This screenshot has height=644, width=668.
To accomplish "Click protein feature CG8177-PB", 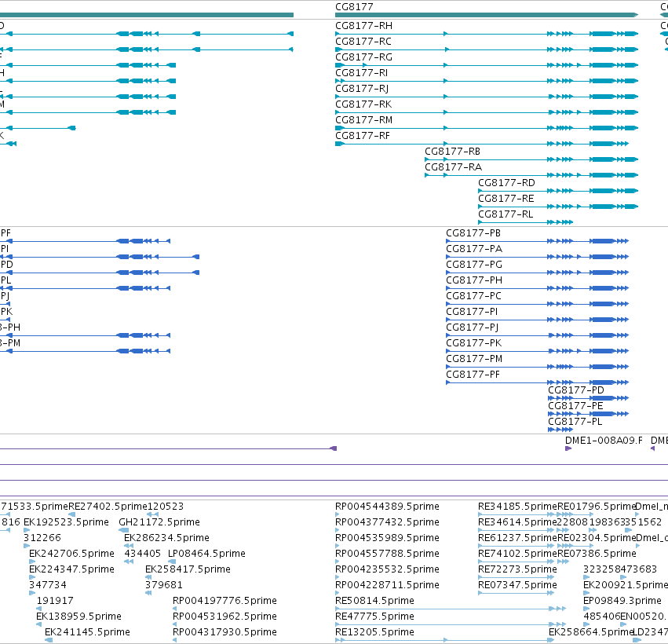I will click(473, 233).
